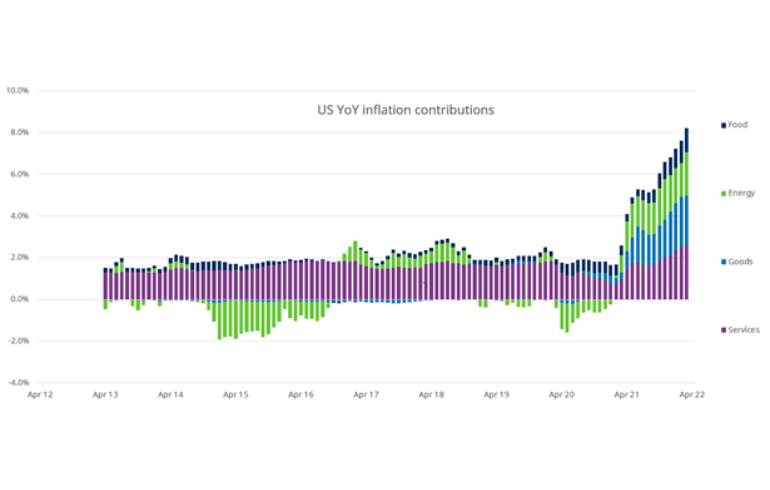Click the 10.0% y-axis label
This screenshot has width=770, height=490.
click(18, 90)
